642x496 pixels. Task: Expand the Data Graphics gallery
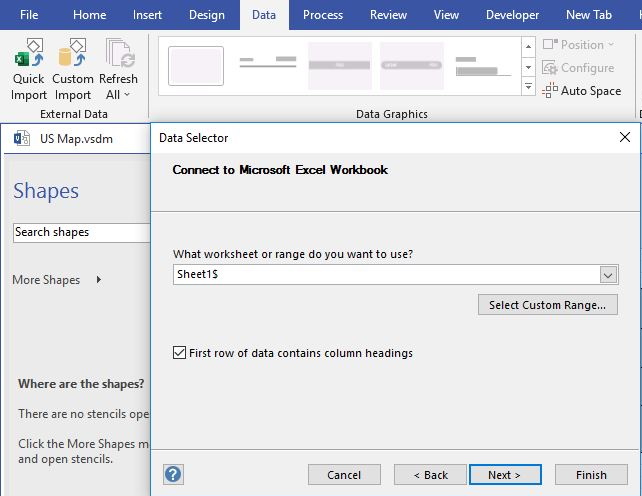pyautogui.click(x=528, y=88)
